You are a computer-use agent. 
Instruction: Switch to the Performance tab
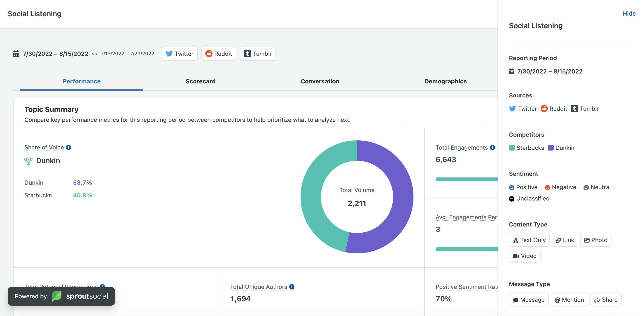point(82,81)
